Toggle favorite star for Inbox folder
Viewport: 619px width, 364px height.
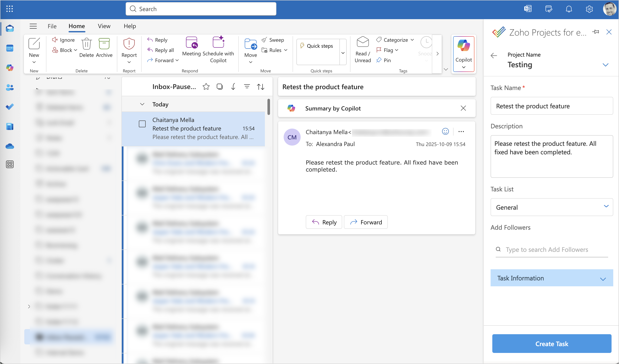[x=206, y=86]
